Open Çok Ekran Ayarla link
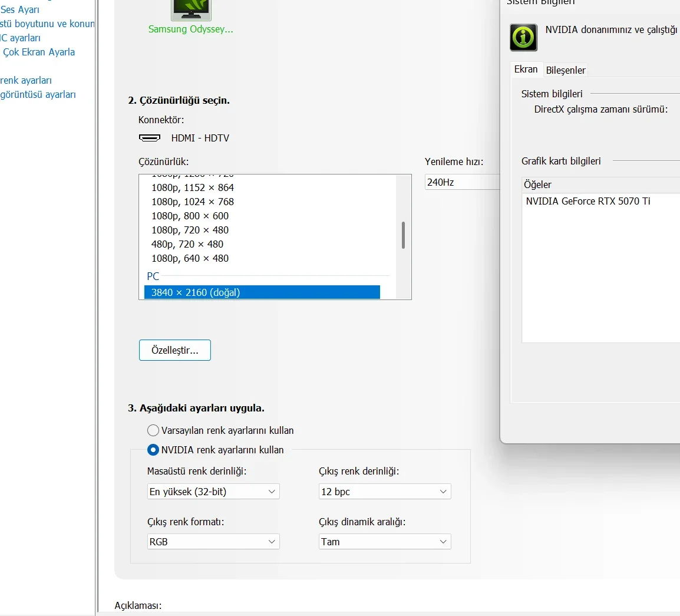Screen dimensions: 680x616 39,52
